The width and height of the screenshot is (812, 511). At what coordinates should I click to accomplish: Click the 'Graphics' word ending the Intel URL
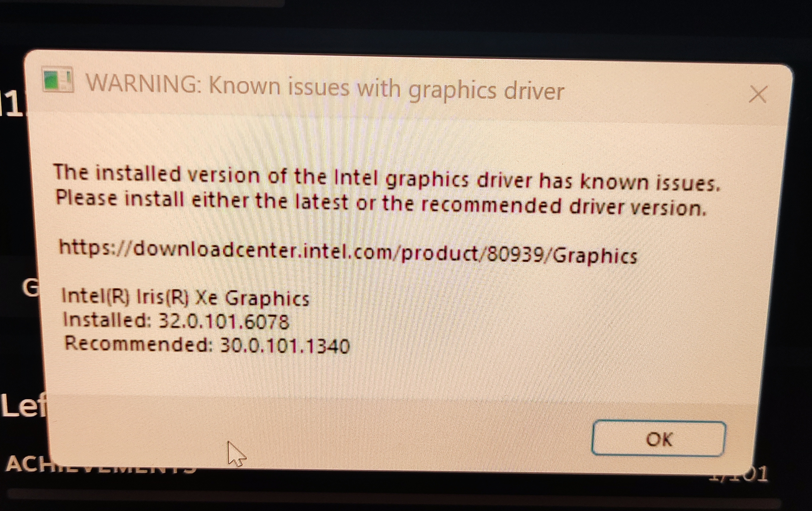coord(596,255)
